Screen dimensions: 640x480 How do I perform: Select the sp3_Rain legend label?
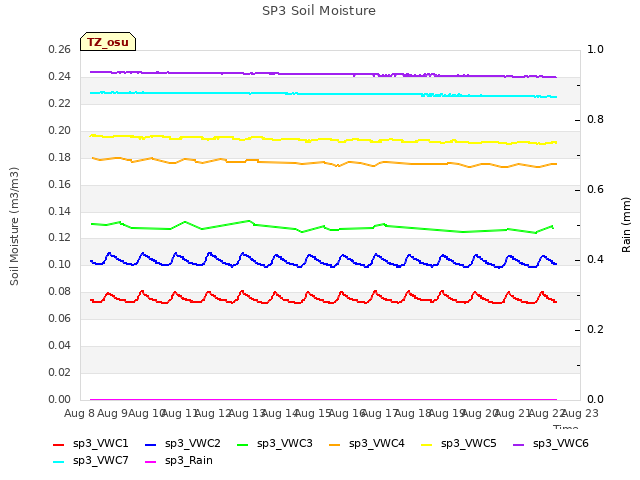[x=189, y=461]
